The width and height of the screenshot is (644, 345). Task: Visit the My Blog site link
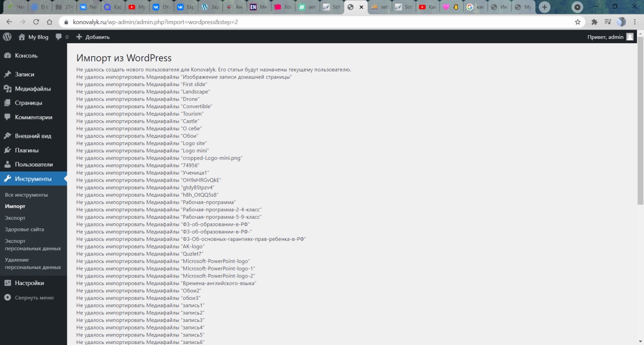click(x=33, y=37)
